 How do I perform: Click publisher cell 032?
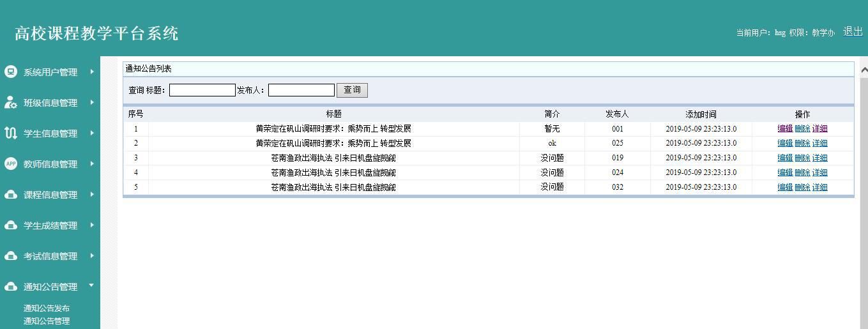click(x=617, y=187)
